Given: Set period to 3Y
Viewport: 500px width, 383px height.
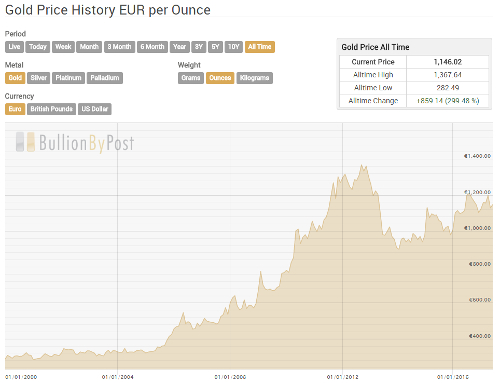Looking at the screenshot, I should tap(199, 47).
